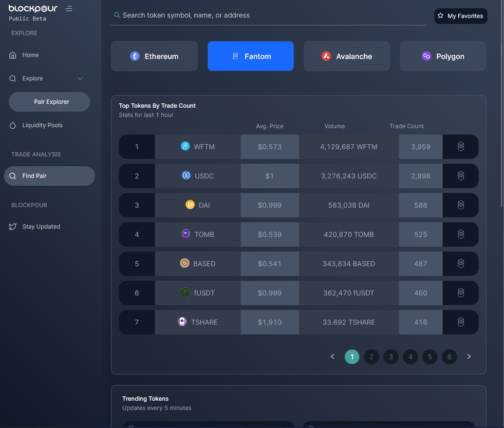504x428 pixels.
Task: Click the Liquidity Pools droplet icon
Action: point(13,125)
